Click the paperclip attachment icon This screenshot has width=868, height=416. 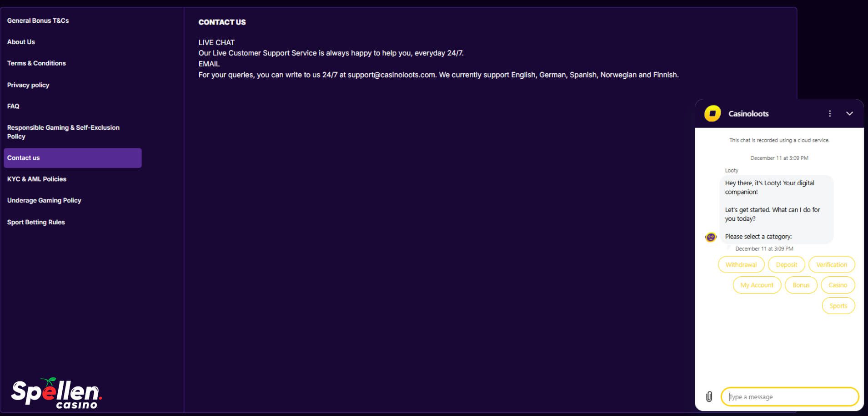[x=709, y=396]
